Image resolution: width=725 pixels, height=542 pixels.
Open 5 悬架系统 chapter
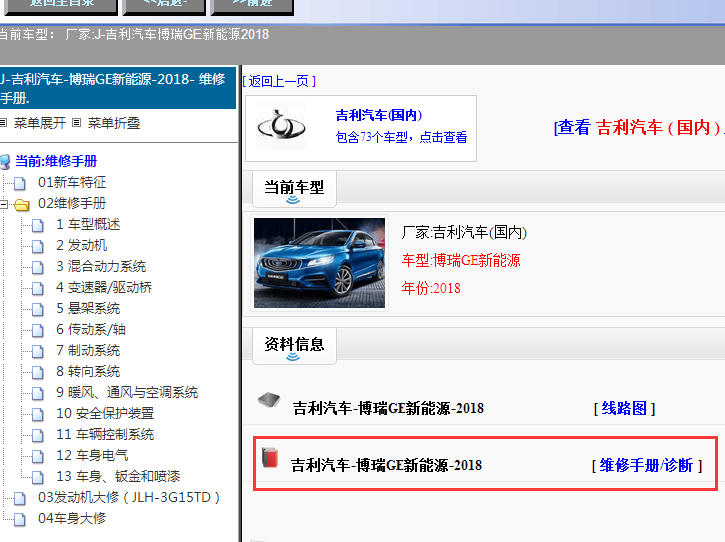click(x=88, y=308)
